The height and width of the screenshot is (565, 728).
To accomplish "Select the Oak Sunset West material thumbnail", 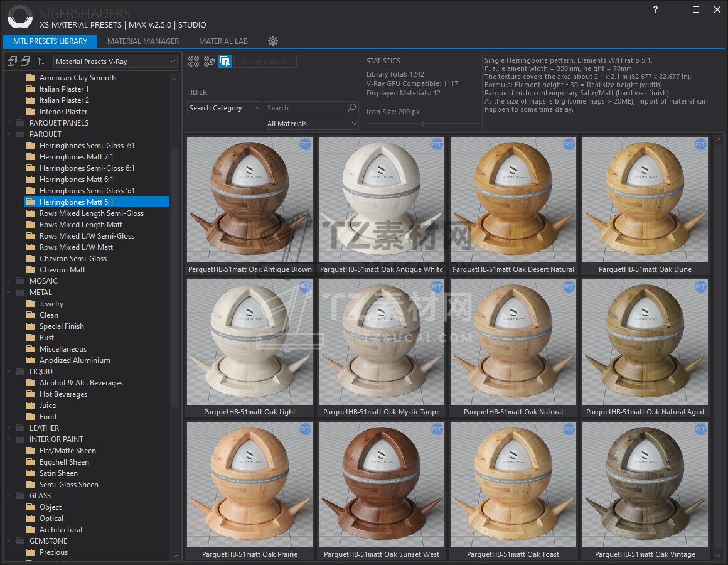I will tap(382, 485).
